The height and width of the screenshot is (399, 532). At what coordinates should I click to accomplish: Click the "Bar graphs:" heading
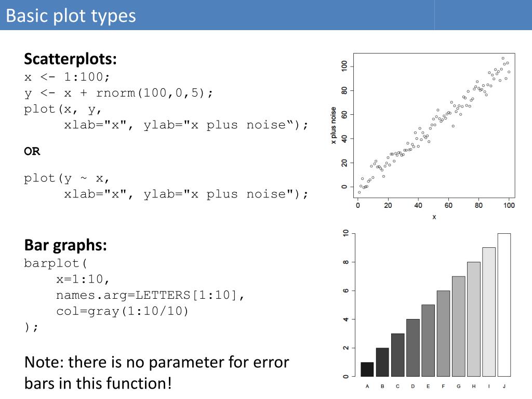[x=65, y=245]
